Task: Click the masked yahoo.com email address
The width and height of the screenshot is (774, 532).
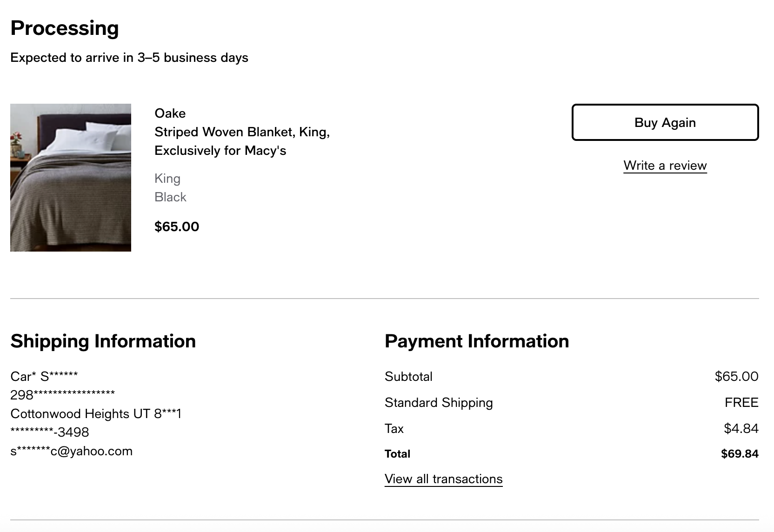Action: click(71, 451)
